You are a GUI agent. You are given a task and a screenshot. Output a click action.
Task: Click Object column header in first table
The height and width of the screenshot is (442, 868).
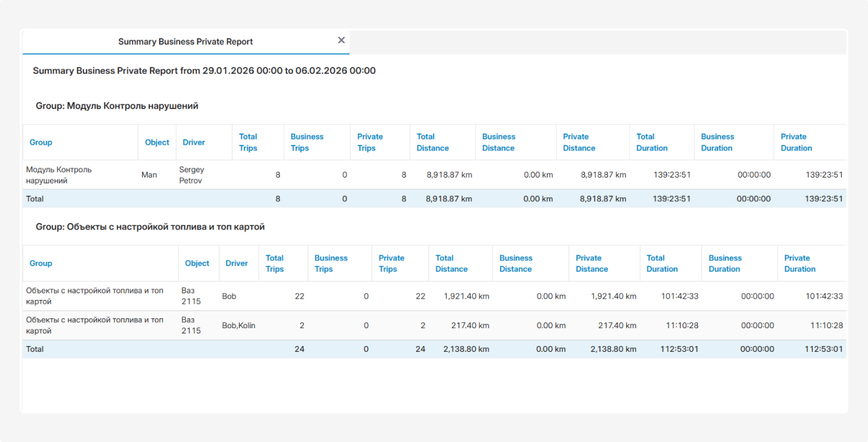157,142
